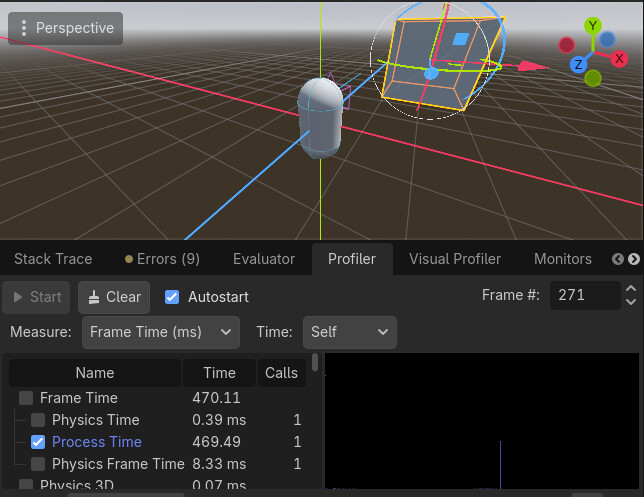The width and height of the screenshot is (644, 497).
Task: Click the Calls column header
Action: pyautogui.click(x=281, y=373)
